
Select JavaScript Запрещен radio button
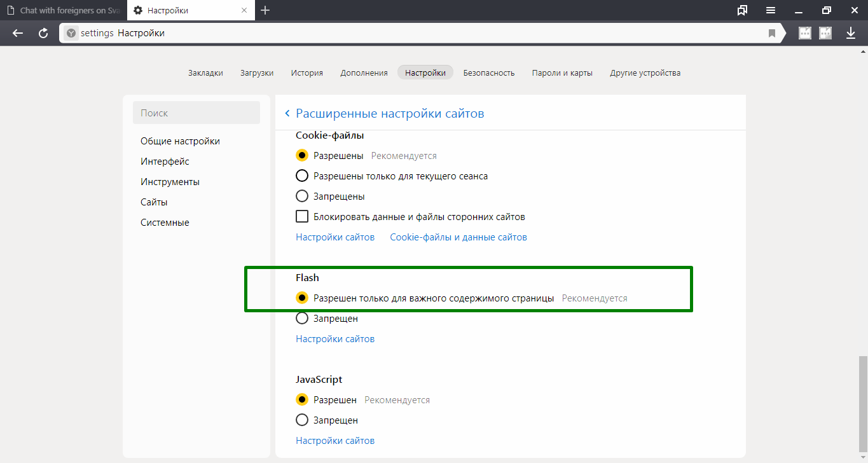click(302, 420)
